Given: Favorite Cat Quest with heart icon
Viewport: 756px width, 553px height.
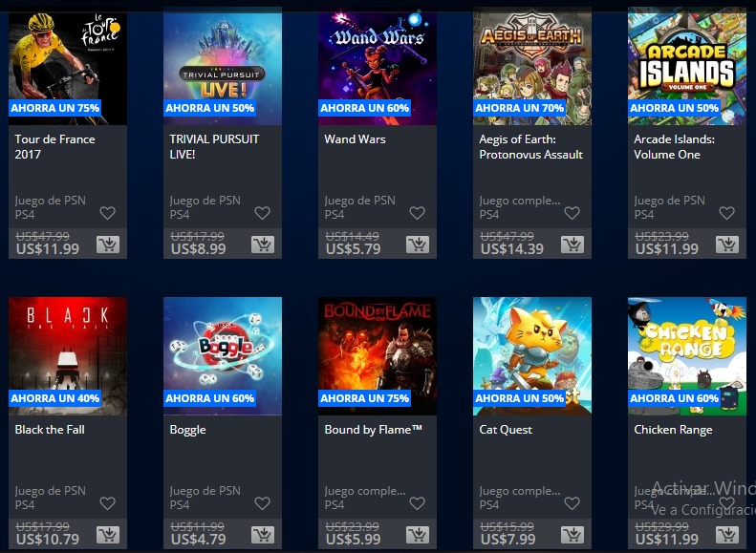Looking at the screenshot, I should 572,503.
